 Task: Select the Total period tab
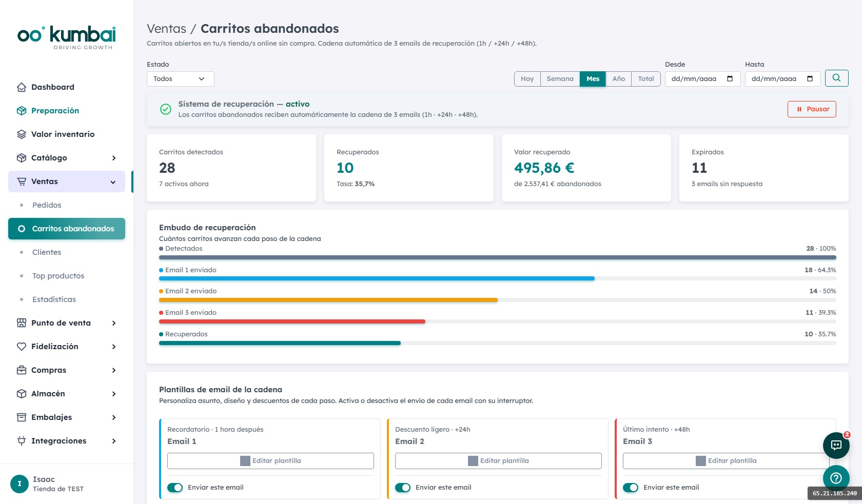[646, 79]
